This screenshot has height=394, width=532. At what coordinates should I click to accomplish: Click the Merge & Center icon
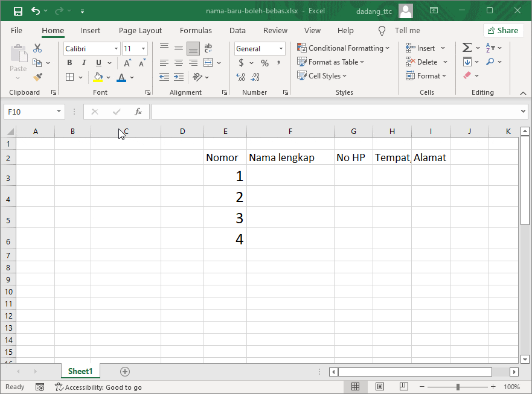[208, 63]
